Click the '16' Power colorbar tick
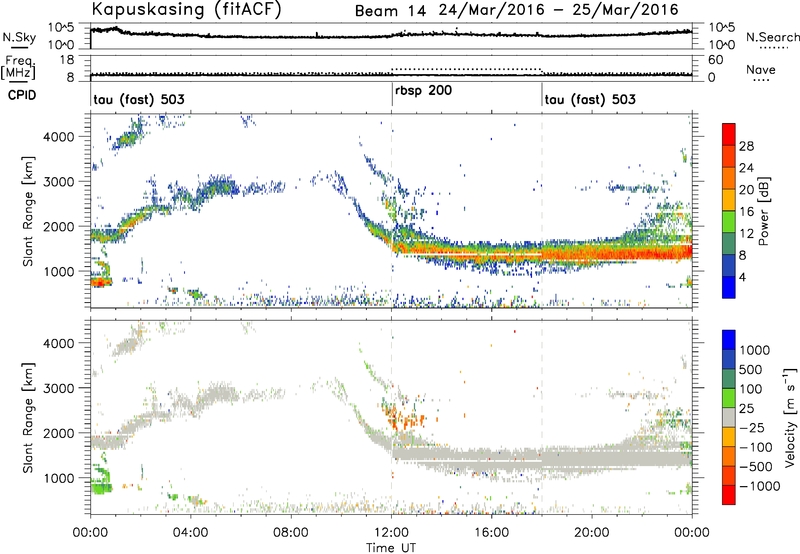 click(746, 212)
